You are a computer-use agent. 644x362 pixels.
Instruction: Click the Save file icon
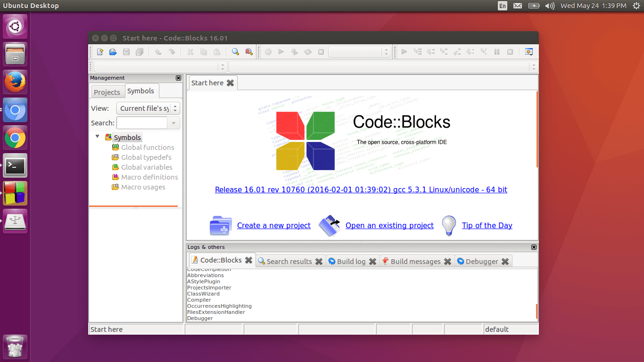[x=126, y=52]
